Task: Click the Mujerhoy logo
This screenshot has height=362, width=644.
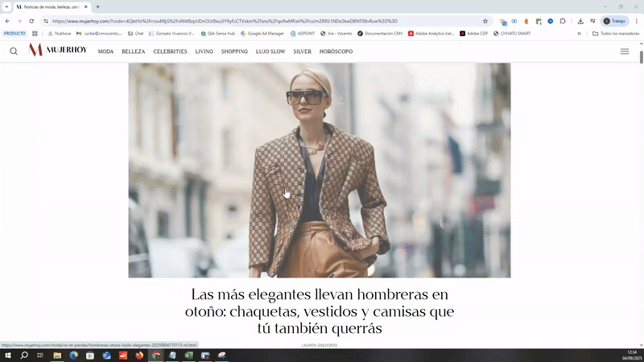Action: 57,51
